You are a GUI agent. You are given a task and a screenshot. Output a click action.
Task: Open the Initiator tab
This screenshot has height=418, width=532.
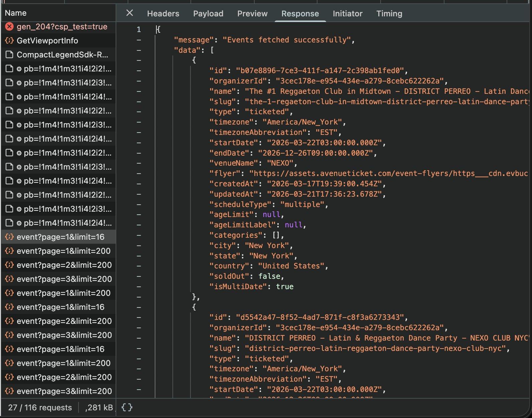click(x=348, y=14)
